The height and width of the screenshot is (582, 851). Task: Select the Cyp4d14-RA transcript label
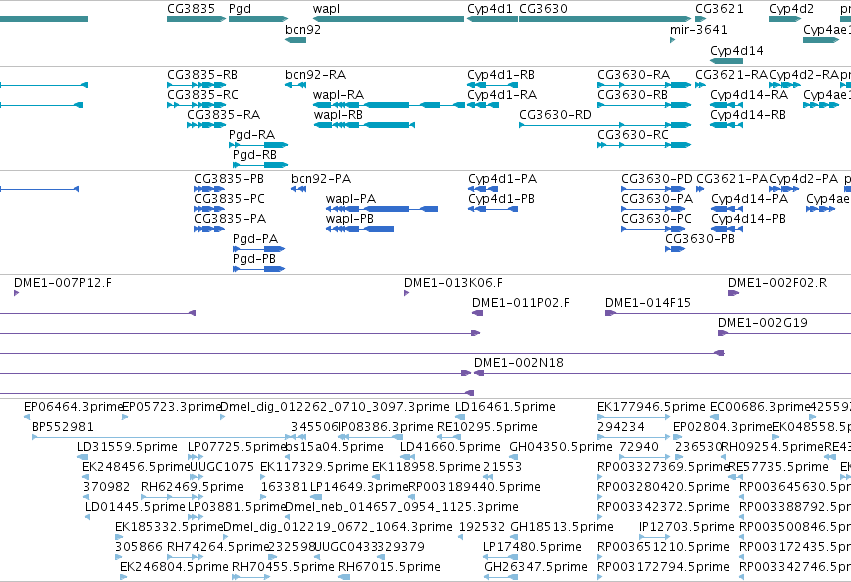[749, 94]
